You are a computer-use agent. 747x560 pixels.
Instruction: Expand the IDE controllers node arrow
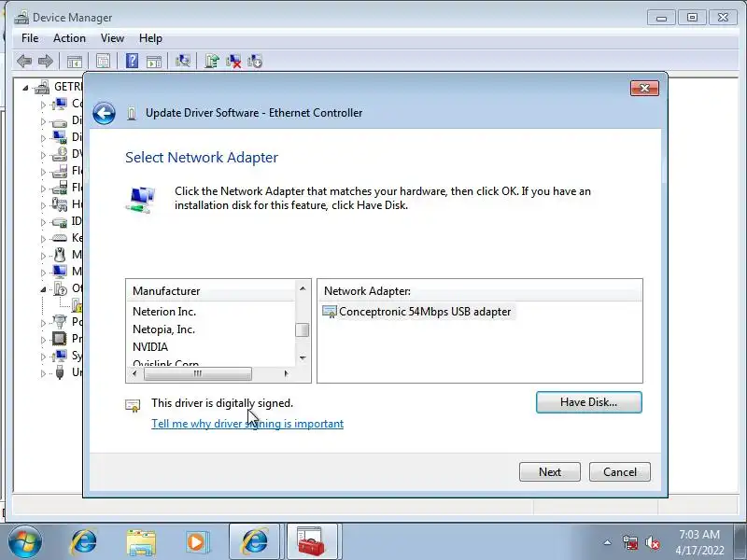point(43,221)
